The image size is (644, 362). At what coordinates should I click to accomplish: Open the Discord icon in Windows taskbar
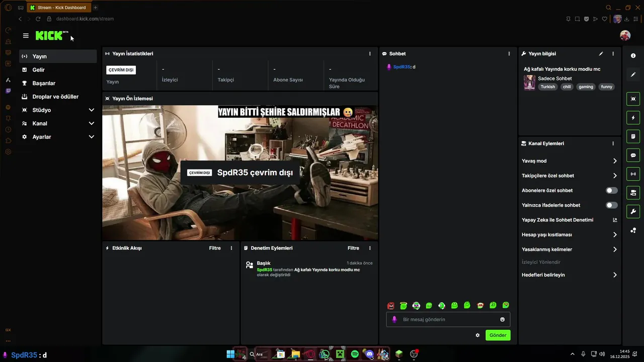369,354
